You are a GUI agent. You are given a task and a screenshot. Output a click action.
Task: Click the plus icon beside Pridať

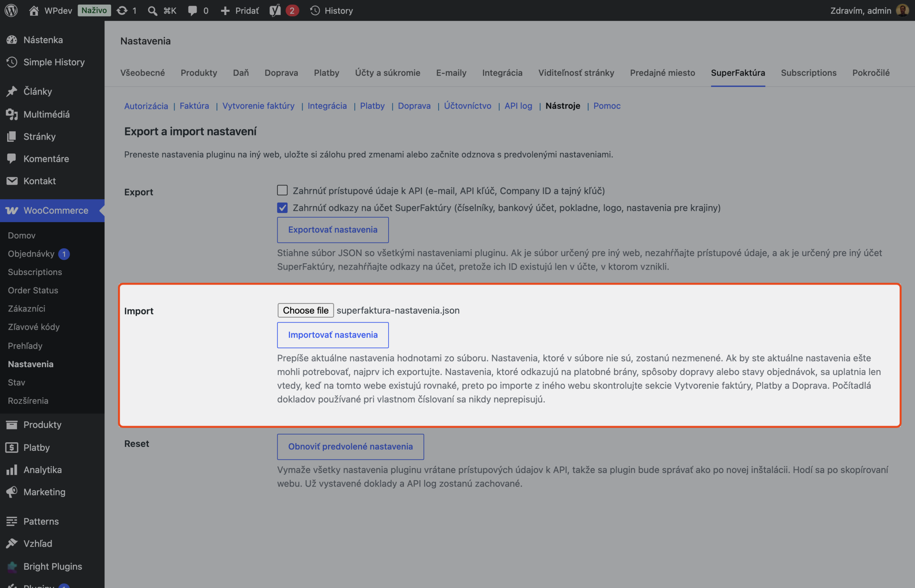coord(225,10)
